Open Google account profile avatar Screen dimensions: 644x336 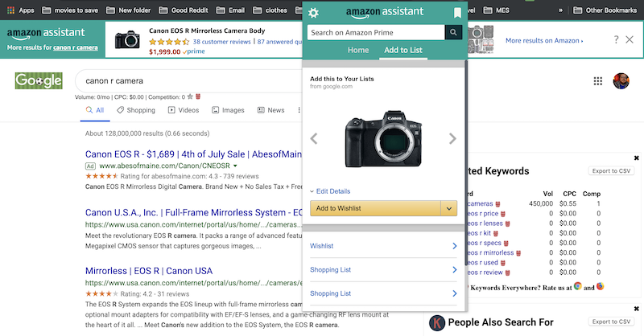pos(621,81)
